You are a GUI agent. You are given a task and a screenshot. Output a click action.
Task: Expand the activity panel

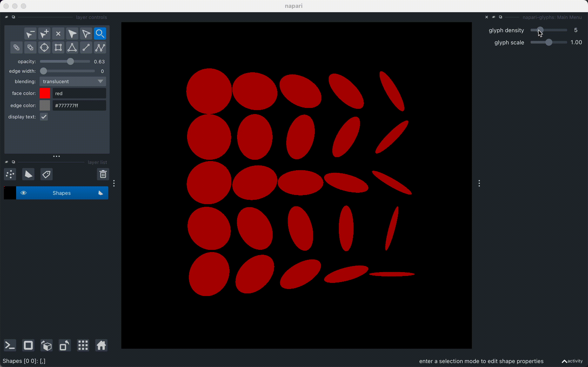572,361
